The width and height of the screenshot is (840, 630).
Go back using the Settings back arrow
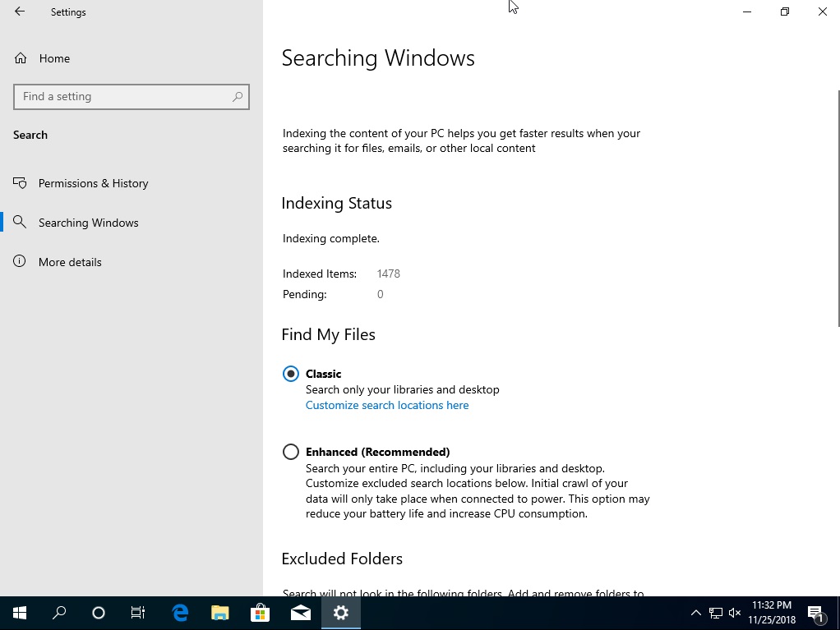coord(20,11)
